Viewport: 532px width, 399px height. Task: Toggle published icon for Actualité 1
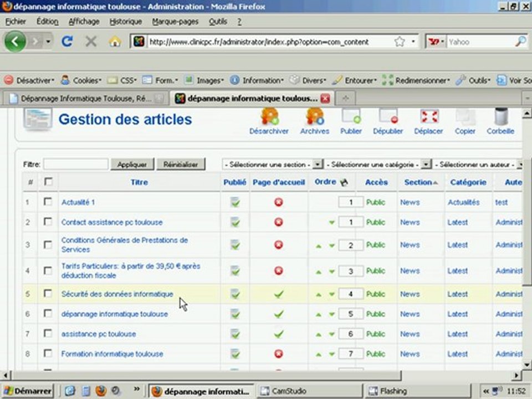(x=235, y=202)
